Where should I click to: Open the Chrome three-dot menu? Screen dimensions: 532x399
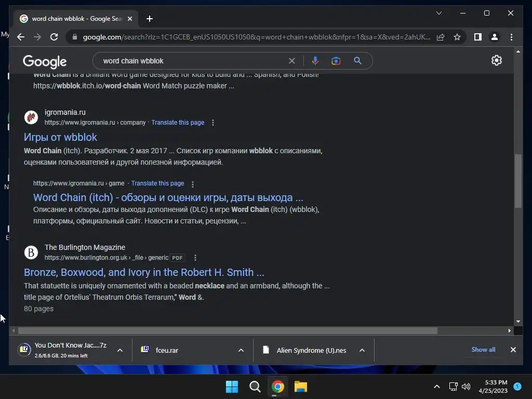(511, 37)
